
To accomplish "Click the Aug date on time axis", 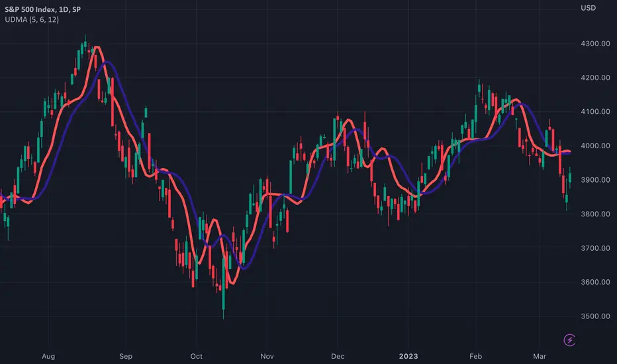I will coord(48,356).
